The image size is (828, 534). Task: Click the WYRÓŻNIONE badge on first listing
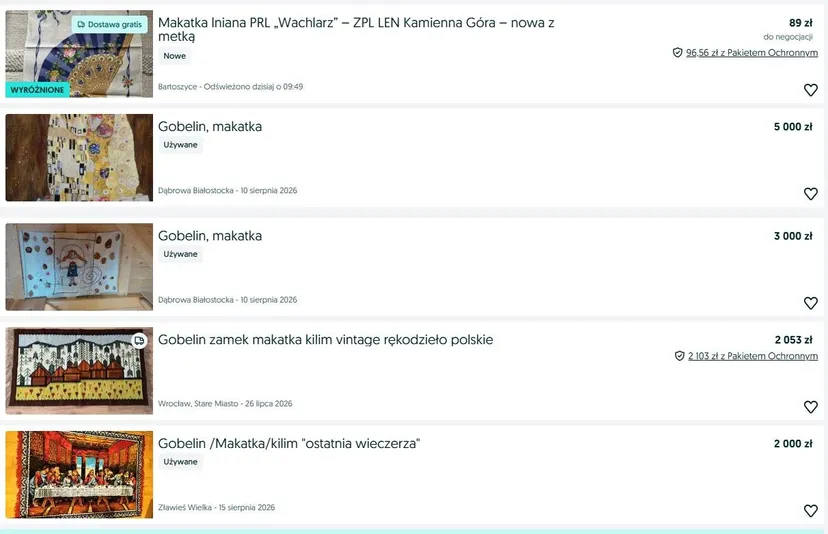click(x=37, y=90)
